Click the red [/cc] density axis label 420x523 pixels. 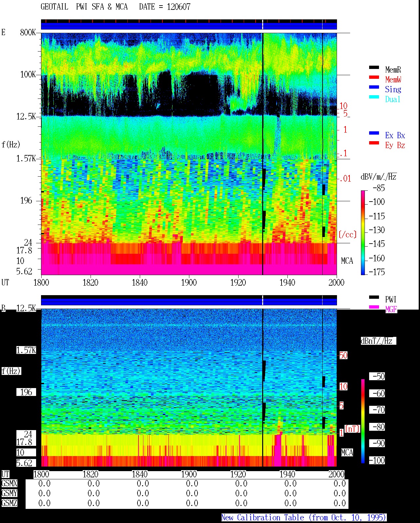tap(347, 234)
